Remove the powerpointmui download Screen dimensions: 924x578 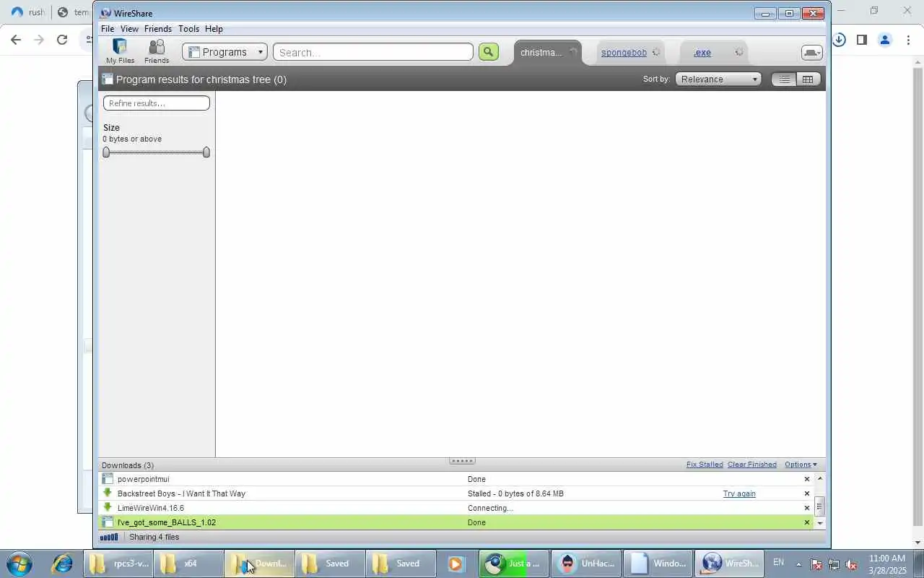(807, 479)
